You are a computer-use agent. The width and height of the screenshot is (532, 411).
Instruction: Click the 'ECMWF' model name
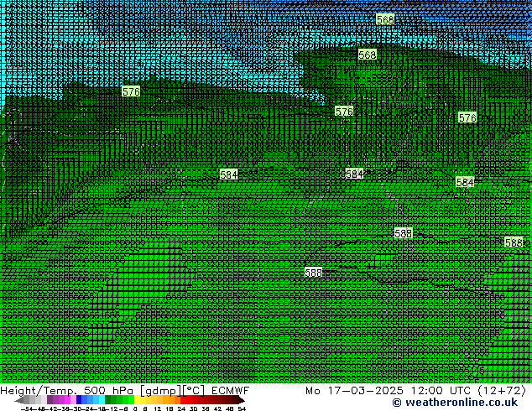click(x=231, y=391)
